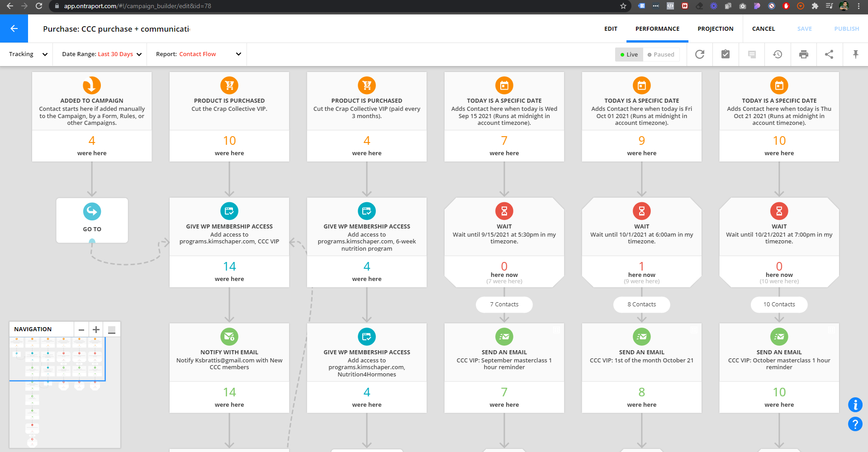The image size is (868, 452).
Task: Click the print icon in toolbar
Action: 804,54
